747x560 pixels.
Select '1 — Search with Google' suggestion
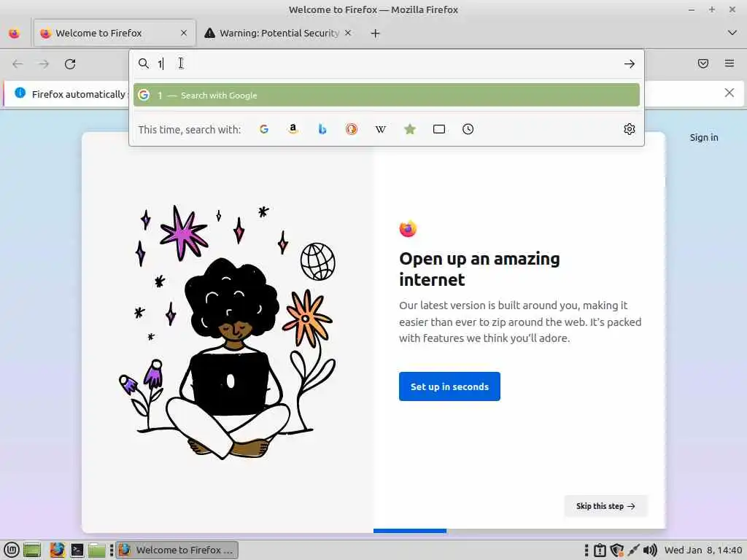387,96
